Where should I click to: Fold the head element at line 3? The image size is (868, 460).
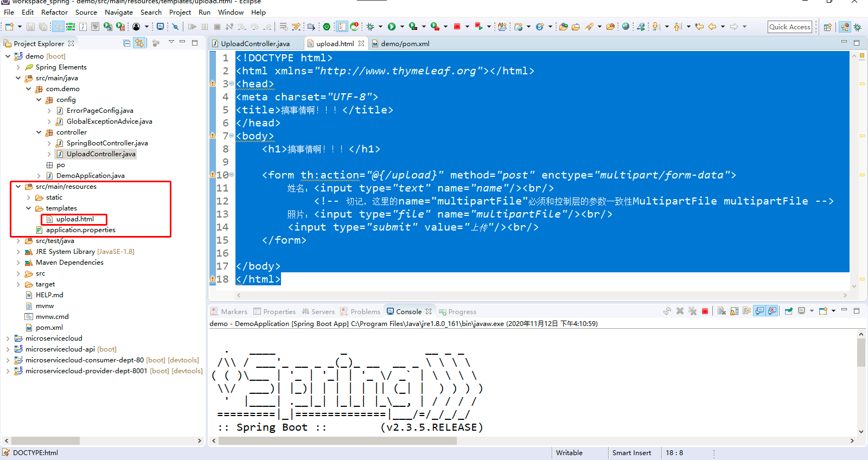coord(232,84)
